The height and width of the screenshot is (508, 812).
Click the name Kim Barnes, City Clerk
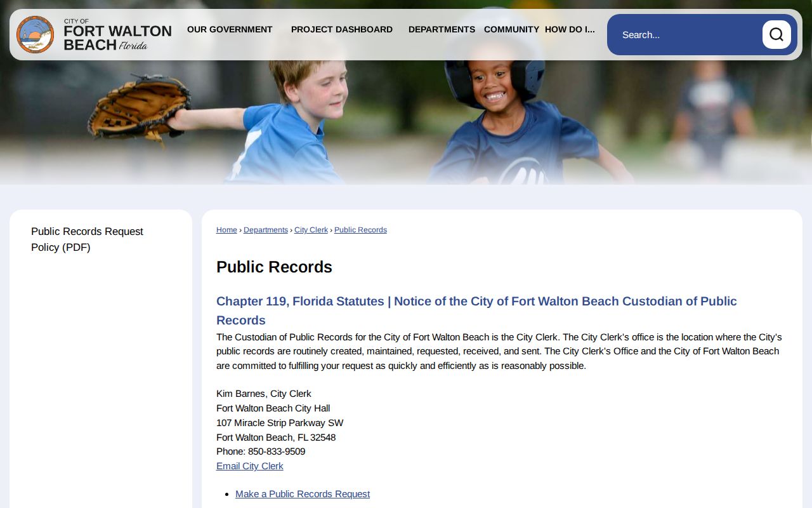(x=264, y=394)
